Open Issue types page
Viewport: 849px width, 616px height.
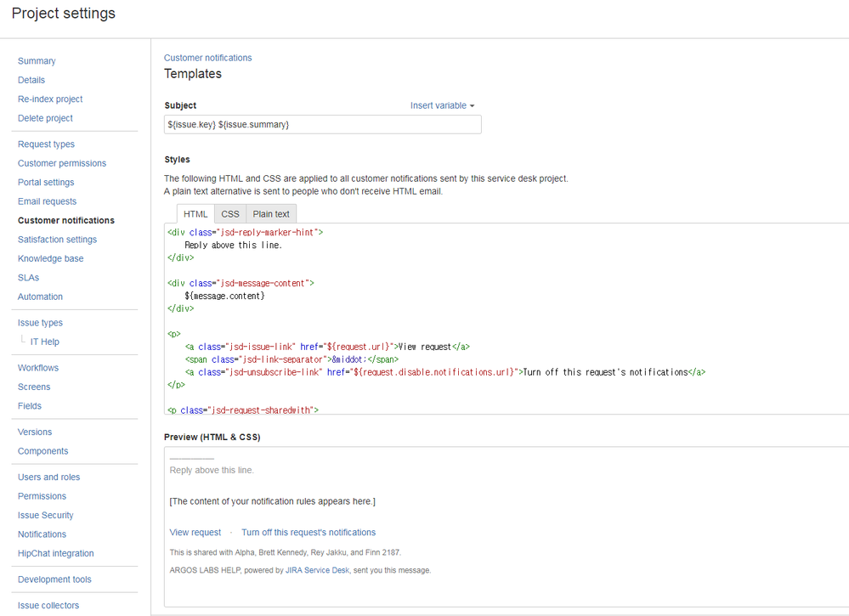(40, 323)
